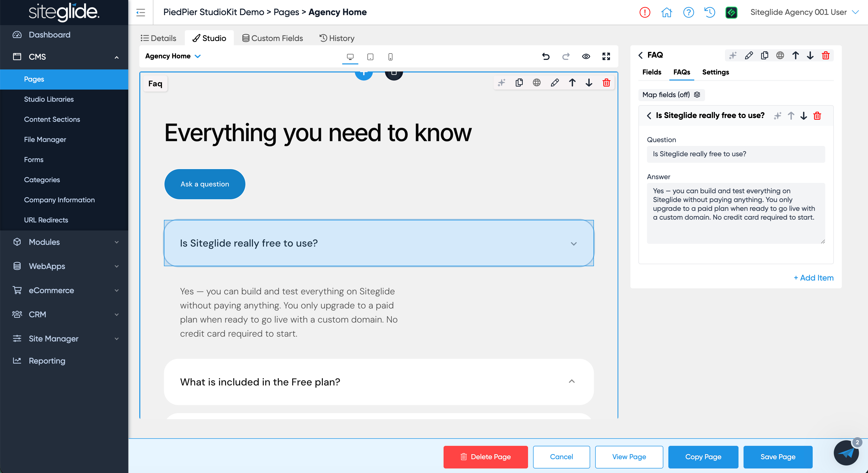Click the up arrow in FAQ panel header
Screen dimensions: 868x473
pos(796,55)
